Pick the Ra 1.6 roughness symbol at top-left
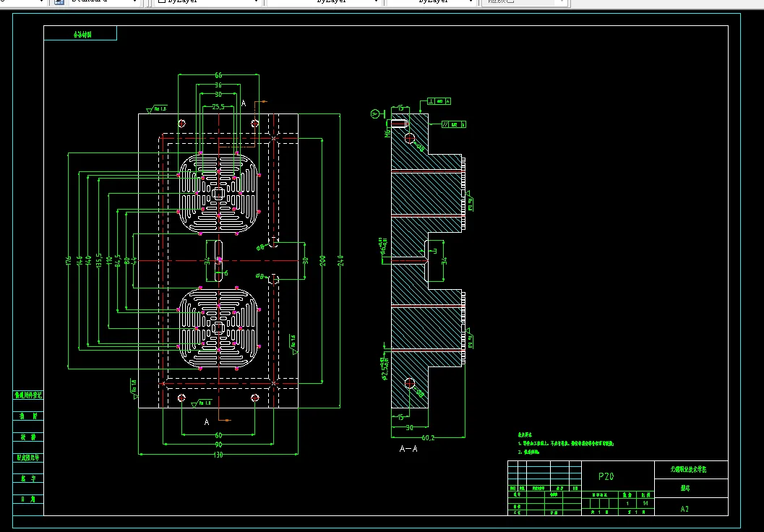 pyautogui.click(x=157, y=110)
